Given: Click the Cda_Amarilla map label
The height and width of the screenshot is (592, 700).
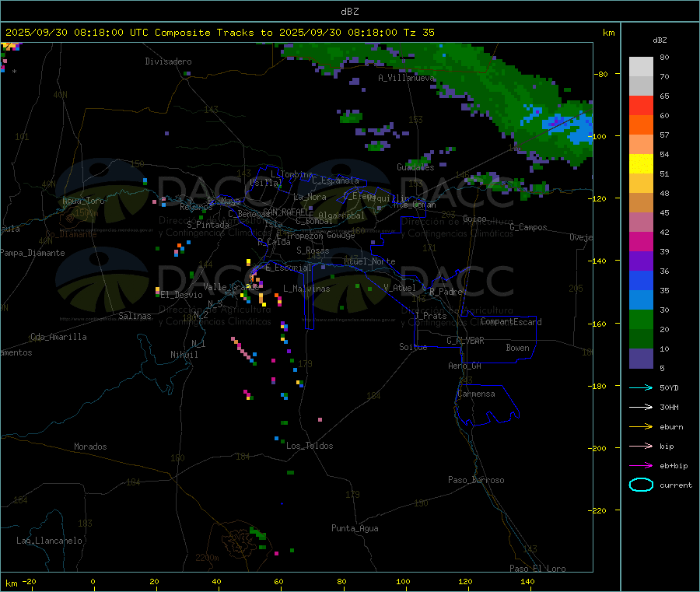Looking at the screenshot, I should point(58,337).
